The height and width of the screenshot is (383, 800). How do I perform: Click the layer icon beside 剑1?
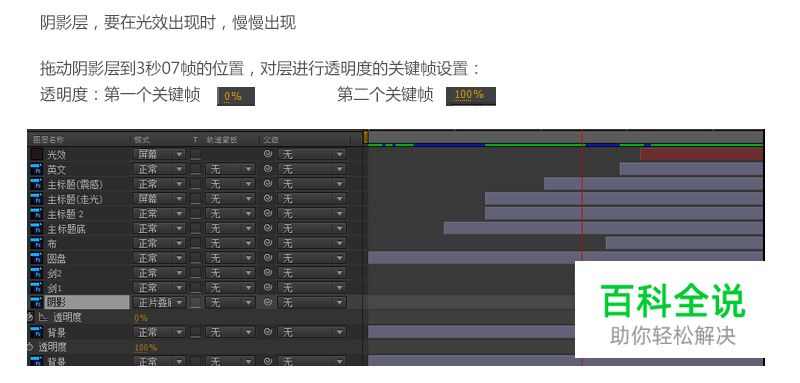pos(36,288)
